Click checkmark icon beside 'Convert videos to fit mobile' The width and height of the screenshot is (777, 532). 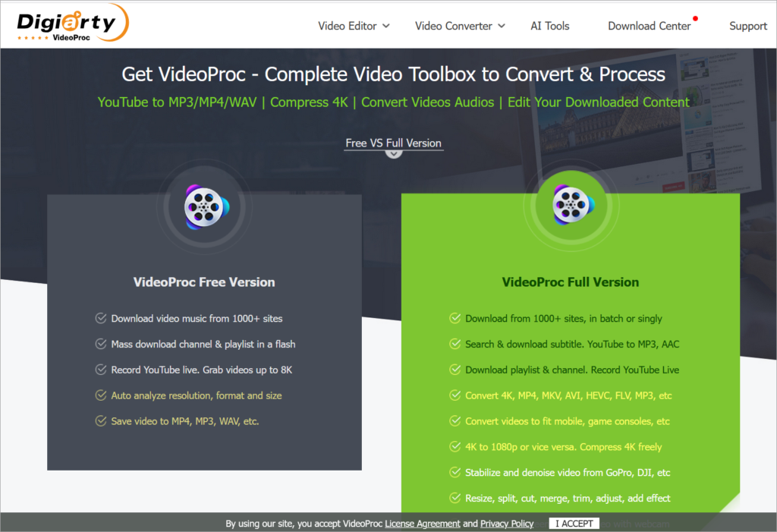(x=455, y=421)
